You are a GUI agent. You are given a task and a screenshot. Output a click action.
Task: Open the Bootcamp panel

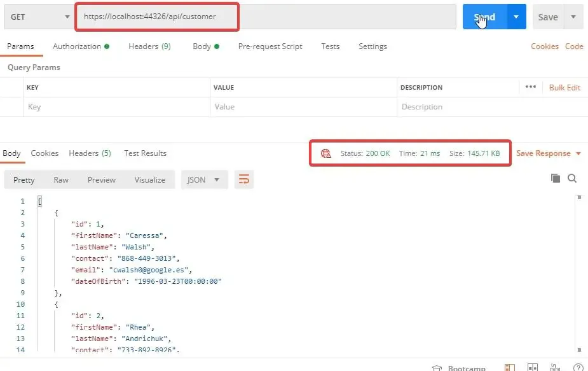pyautogui.click(x=460, y=367)
